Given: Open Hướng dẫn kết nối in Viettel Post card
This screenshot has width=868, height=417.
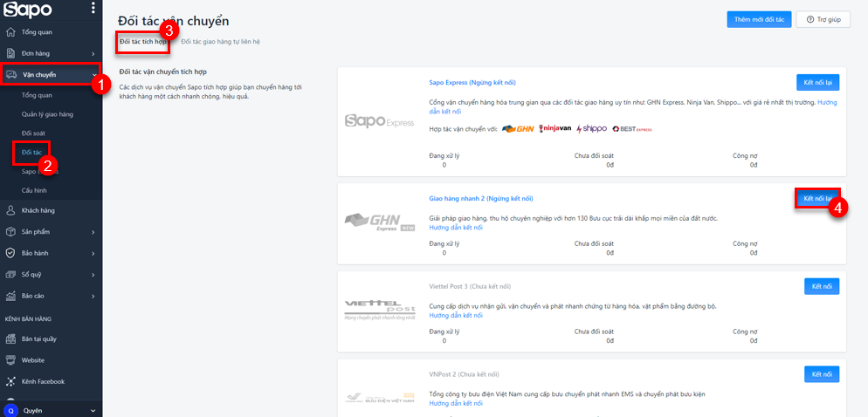Looking at the screenshot, I should 456,315.
